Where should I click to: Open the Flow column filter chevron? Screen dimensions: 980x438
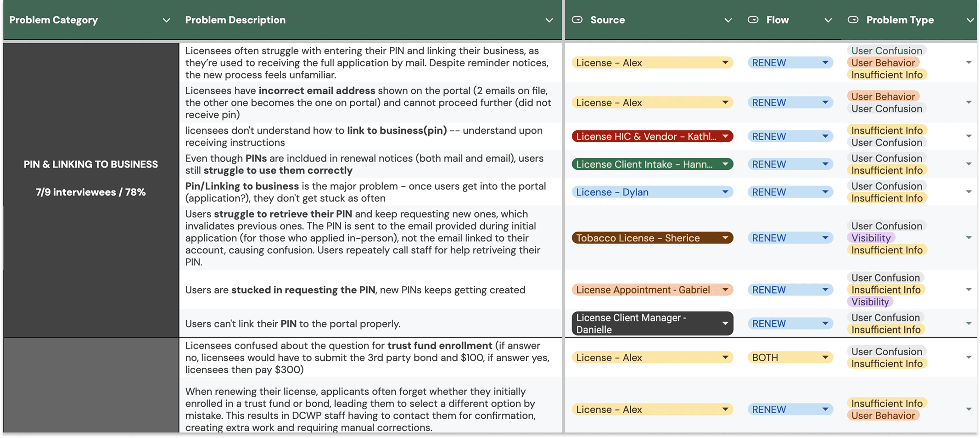(828, 20)
